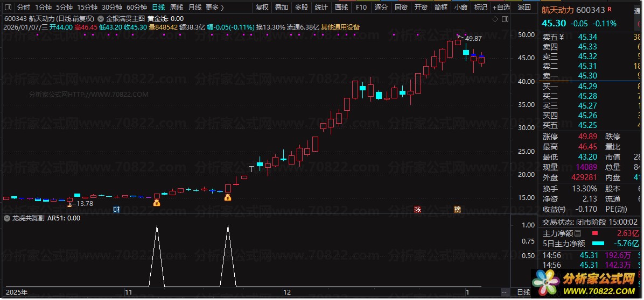Click the 涨停 value 49.89
Screen dimensions: 644x300
(587, 137)
